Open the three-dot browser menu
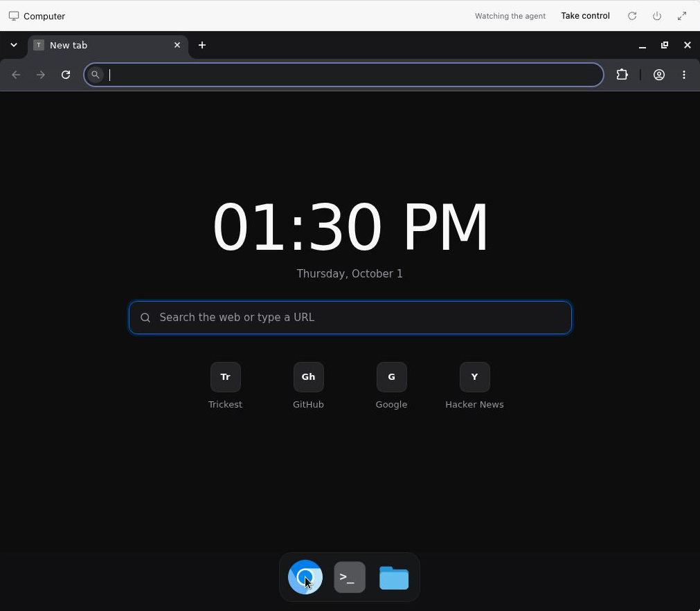The height and width of the screenshot is (611, 700). click(x=684, y=75)
